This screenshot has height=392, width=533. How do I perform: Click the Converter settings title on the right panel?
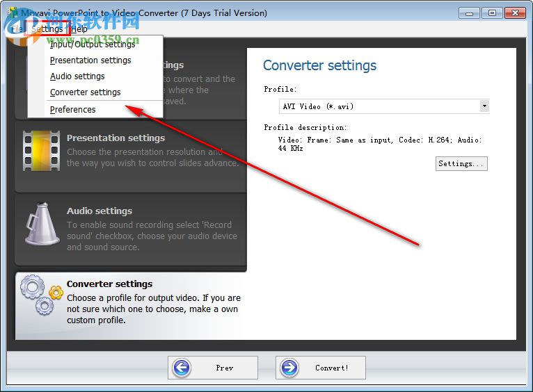pyautogui.click(x=319, y=65)
